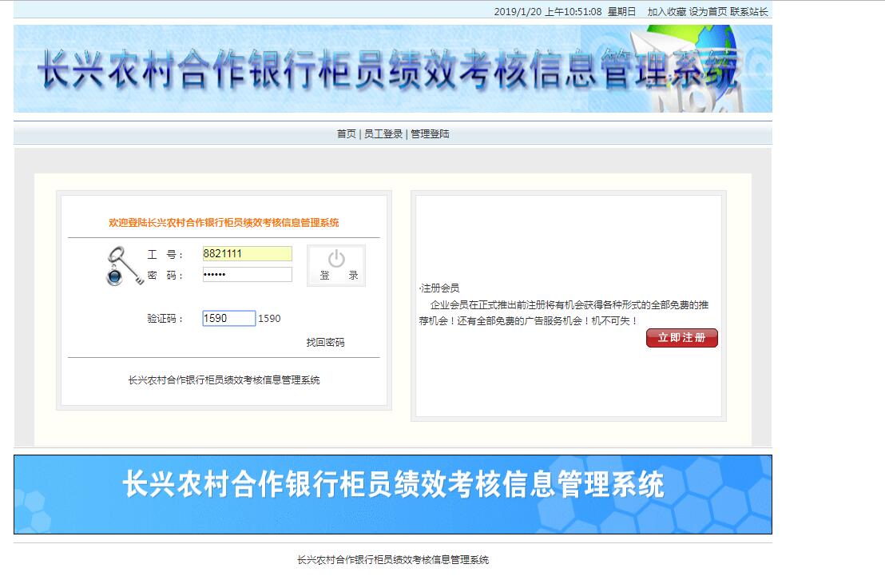Click the orange 欢迎登陆 welcome heading
Viewport: 885px width, 588px height.
(224, 222)
